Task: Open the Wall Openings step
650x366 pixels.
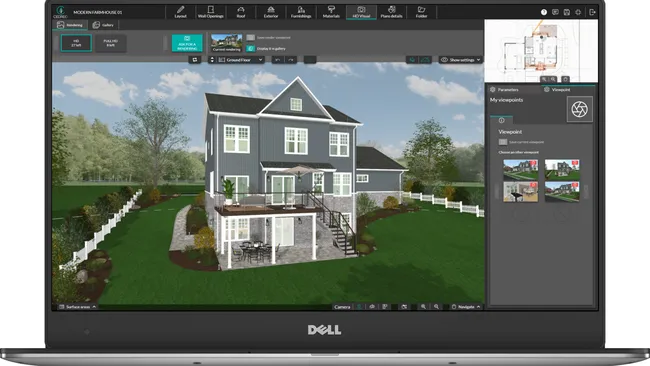Action: tap(211, 12)
